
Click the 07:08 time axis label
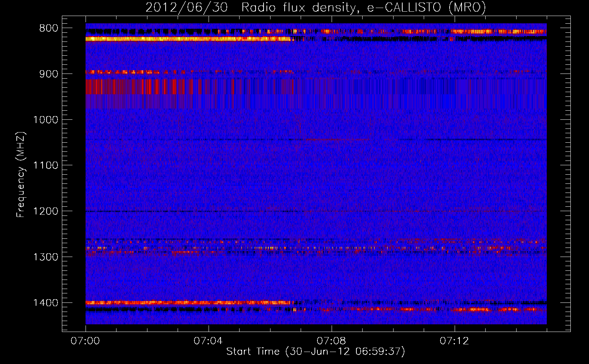tap(331, 341)
